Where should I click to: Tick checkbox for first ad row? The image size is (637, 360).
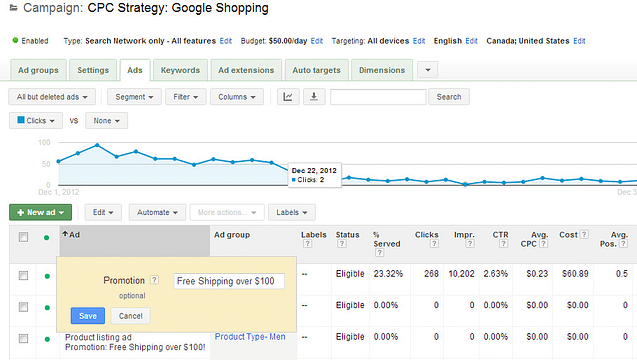tap(24, 275)
